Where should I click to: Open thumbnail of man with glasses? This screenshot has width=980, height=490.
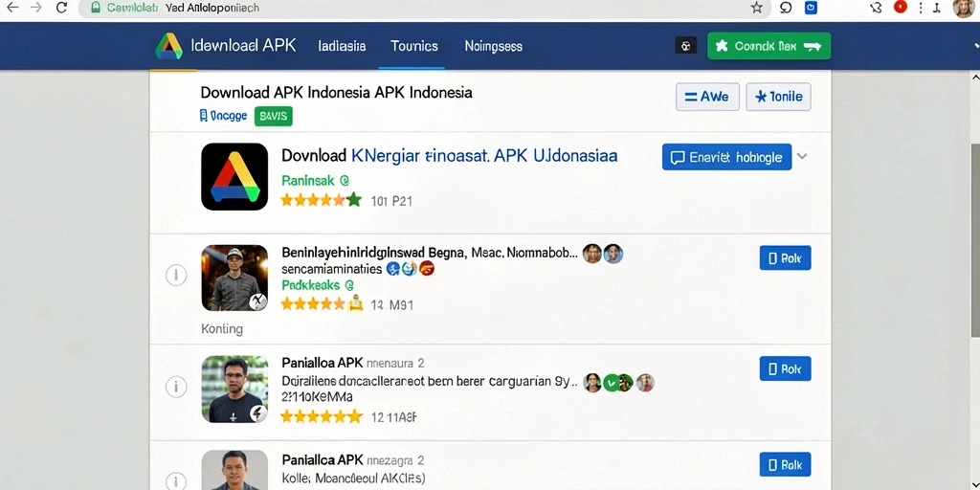(x=234, y=389)
